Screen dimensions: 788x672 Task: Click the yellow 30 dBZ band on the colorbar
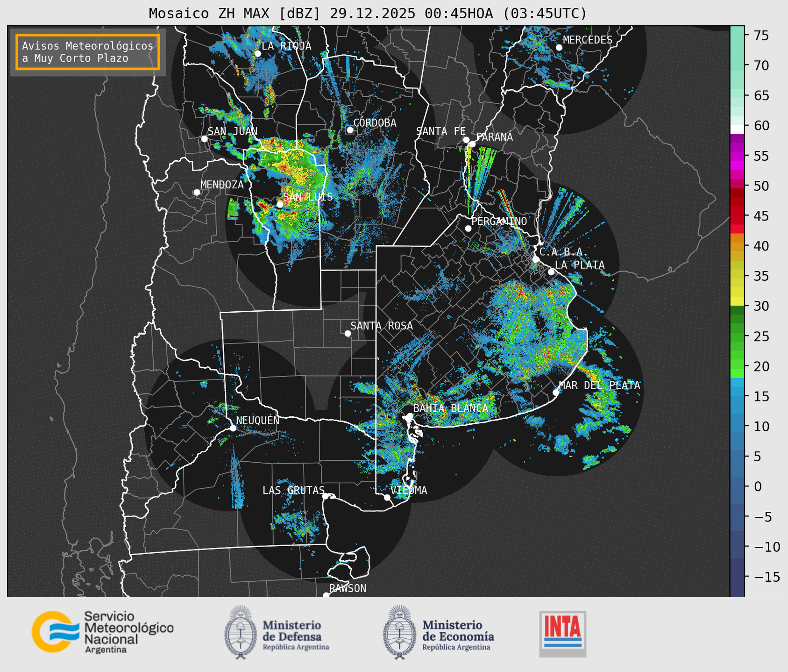(737, 302)
